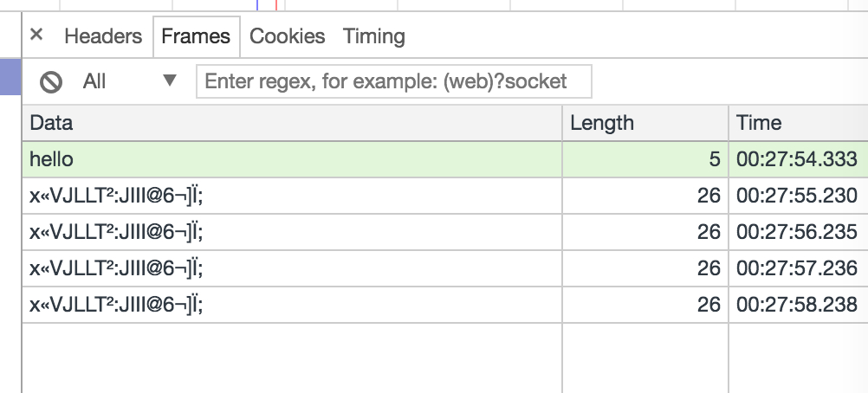Click the red timeline marker line
The height and width of the screenshot is (393, 868).
coord(275,5)
